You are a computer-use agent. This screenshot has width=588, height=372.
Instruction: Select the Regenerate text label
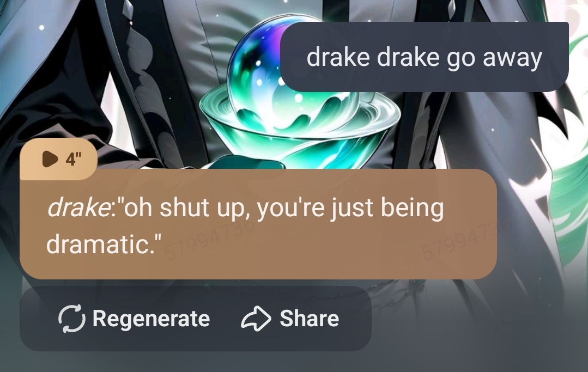click(x=151, y=319)
